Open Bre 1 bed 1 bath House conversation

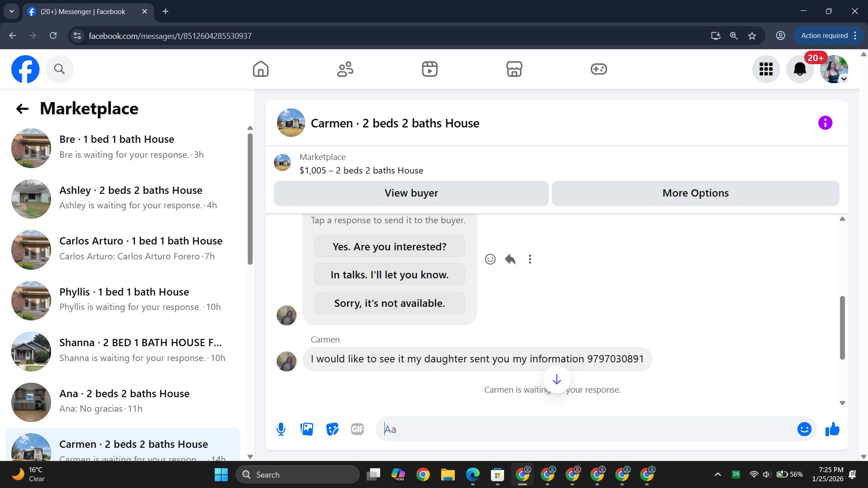coord(123,148)
